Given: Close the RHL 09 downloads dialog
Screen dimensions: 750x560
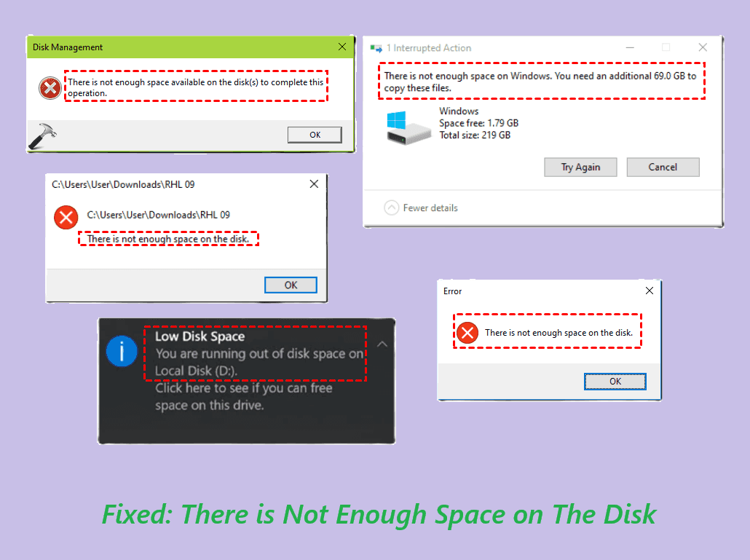Looking at the screenshot, I should tap(314, 184).
